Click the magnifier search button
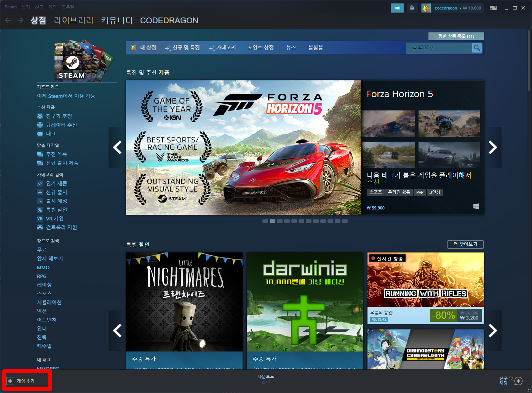532x393 pixels. (477, 48)
